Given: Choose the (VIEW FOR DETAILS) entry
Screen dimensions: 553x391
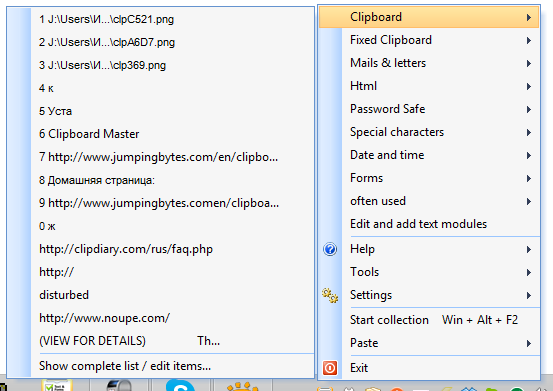Looking at the screenshot, I should (x=160, y=341).
